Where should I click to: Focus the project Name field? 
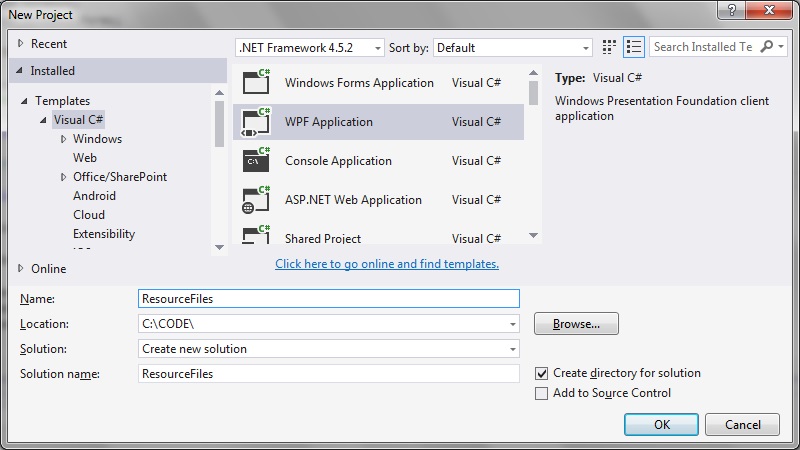(x=329, y=298)
